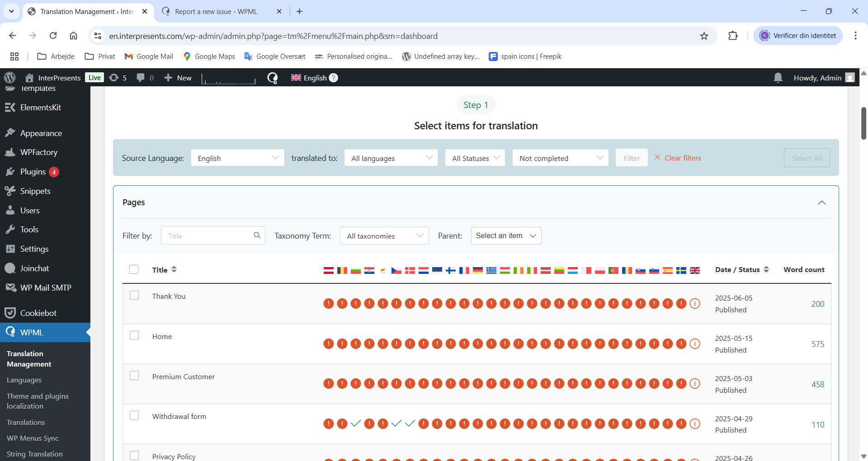The image size is (868, 461).
Task: Click the Spanish flag column header
Action: coord(668,270)
